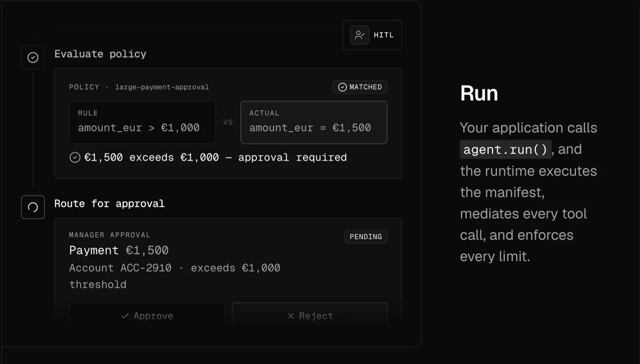Viewport: 640px width, 364px height.
Task: Click the PENDING status badge
Action: click(366, 237)
